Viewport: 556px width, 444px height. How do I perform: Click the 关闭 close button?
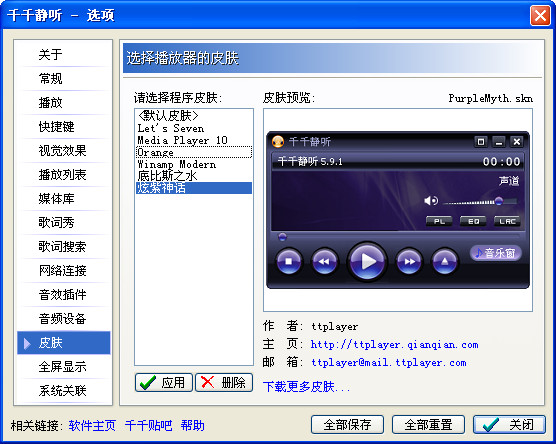tap(509, 424)
